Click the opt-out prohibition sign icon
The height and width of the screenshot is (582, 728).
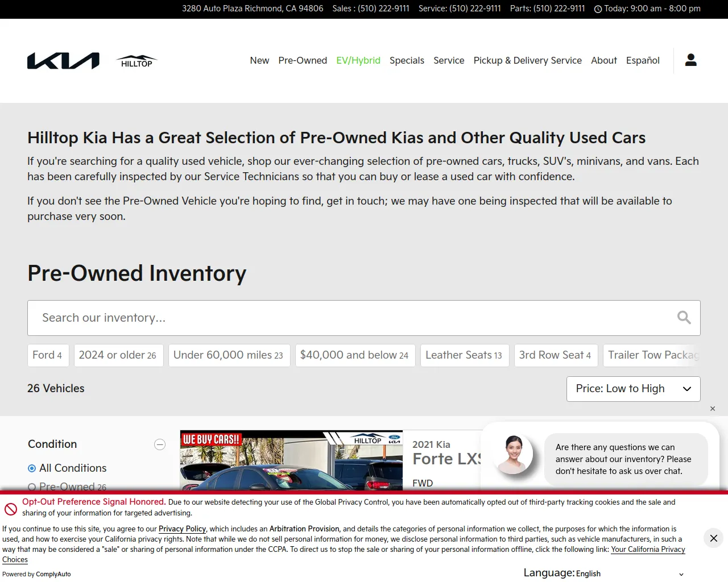10,509
